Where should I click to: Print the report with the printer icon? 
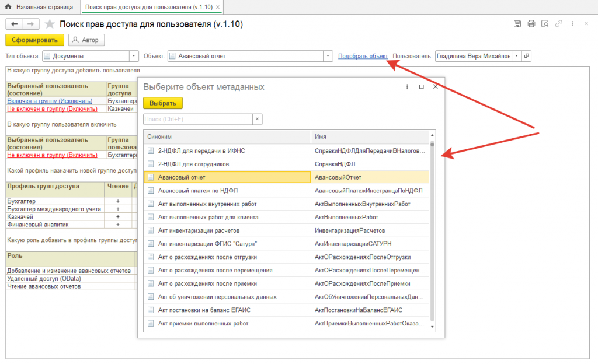point(531,23)
